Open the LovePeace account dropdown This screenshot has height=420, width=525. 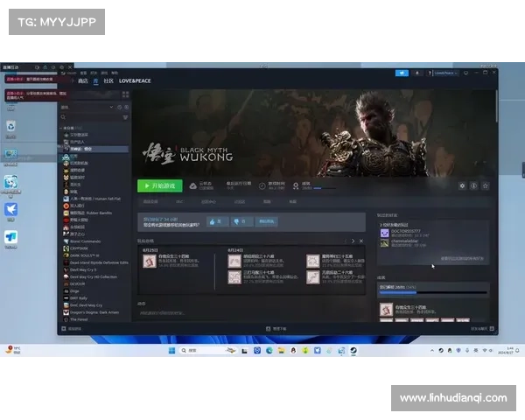(444, 73)
